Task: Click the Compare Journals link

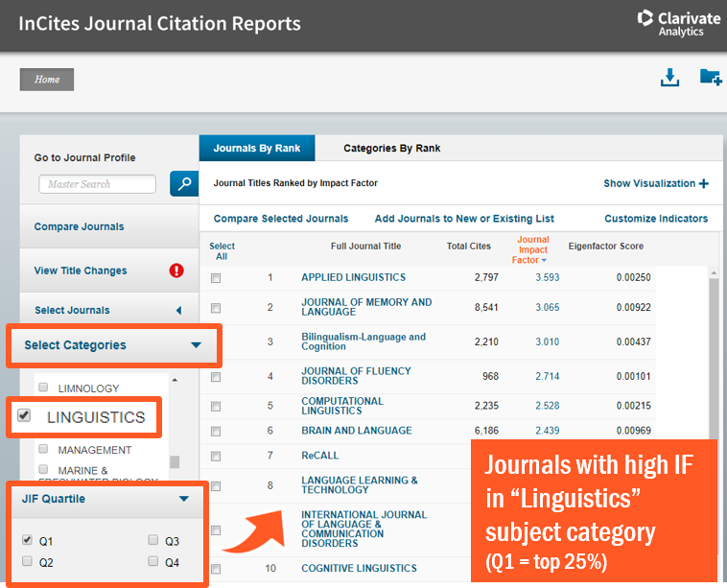Action: (80, 226)
